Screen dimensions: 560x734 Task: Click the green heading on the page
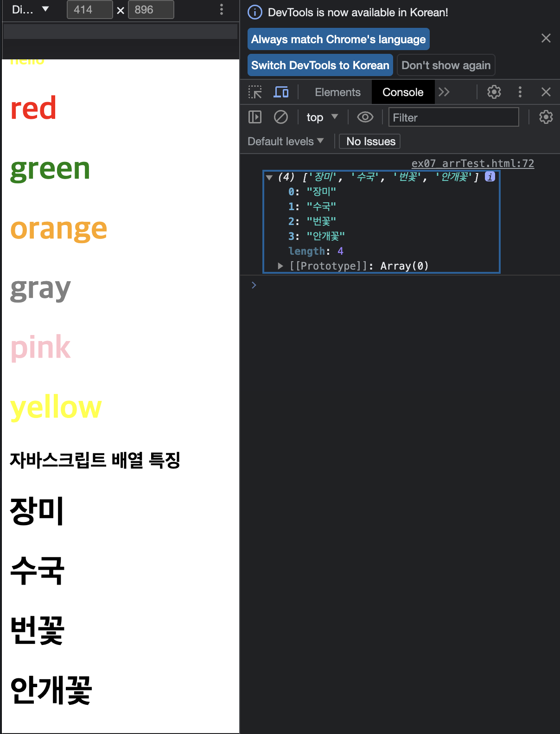pos(50,169)
